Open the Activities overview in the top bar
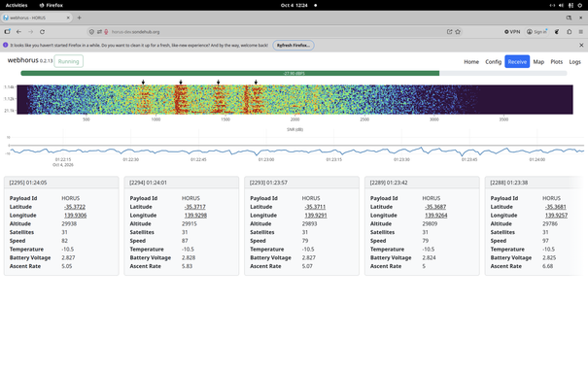Screen dimensions: 588x369 pos(17,5)
